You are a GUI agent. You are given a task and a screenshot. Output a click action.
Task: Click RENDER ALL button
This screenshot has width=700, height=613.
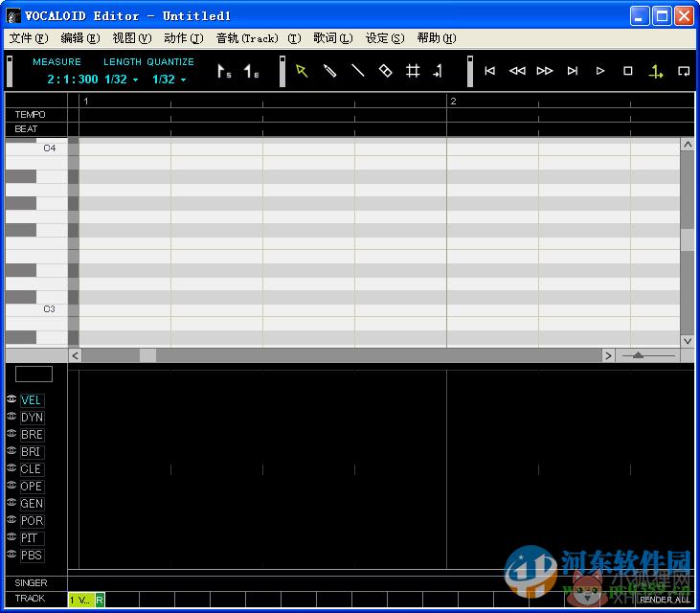(x=665, y=600)
